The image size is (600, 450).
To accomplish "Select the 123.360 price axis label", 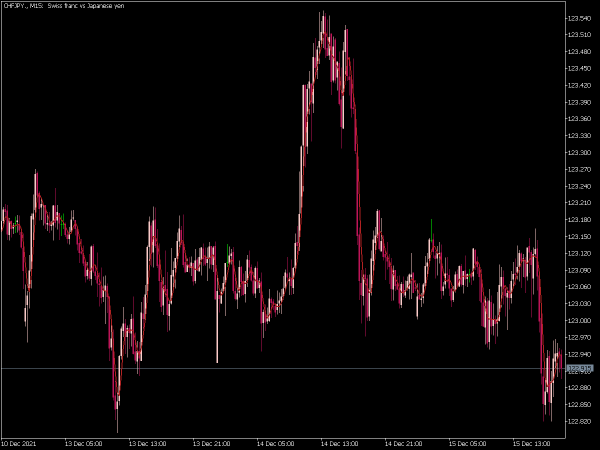I will [x=579, y=119].
